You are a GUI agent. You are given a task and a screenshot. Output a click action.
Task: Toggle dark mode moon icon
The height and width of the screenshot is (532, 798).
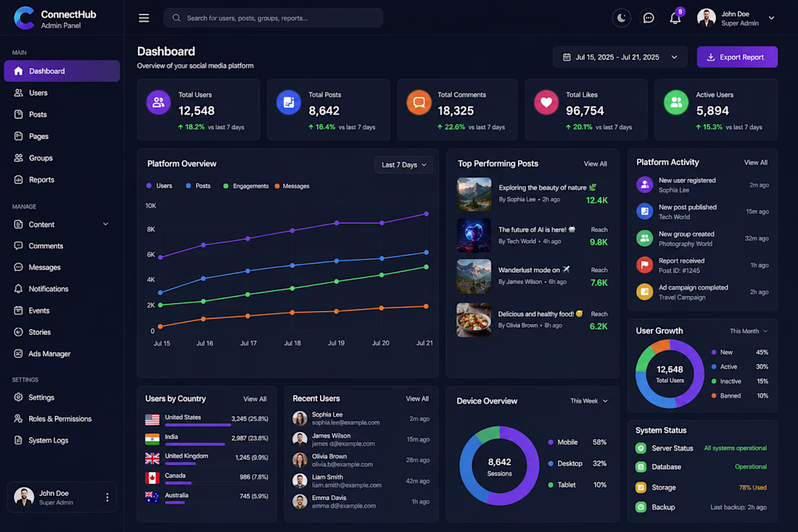click(x=622, y=18)
